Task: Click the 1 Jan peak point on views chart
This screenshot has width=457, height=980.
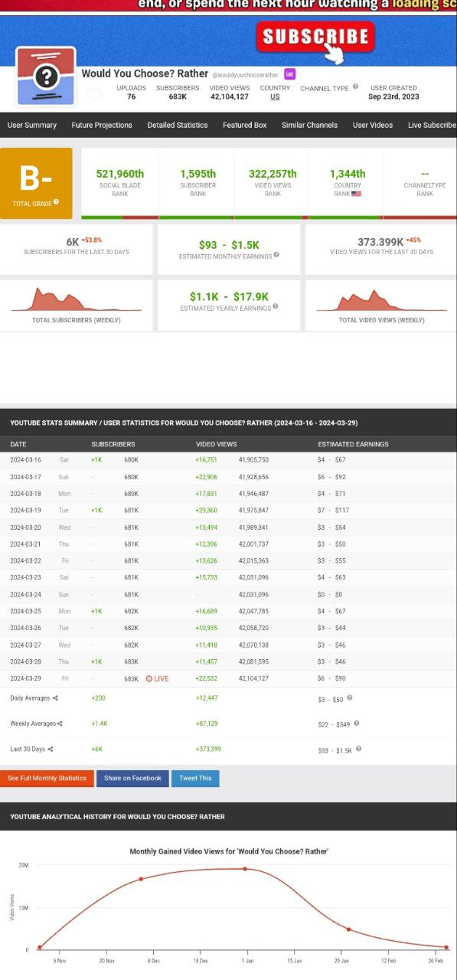Action: point(245,868)
